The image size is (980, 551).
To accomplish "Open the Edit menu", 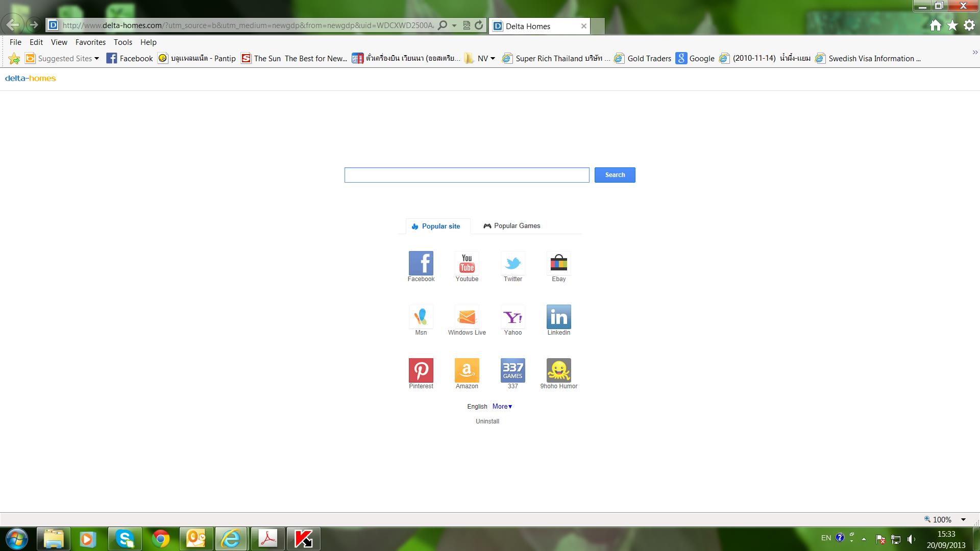I will [36, 42].
